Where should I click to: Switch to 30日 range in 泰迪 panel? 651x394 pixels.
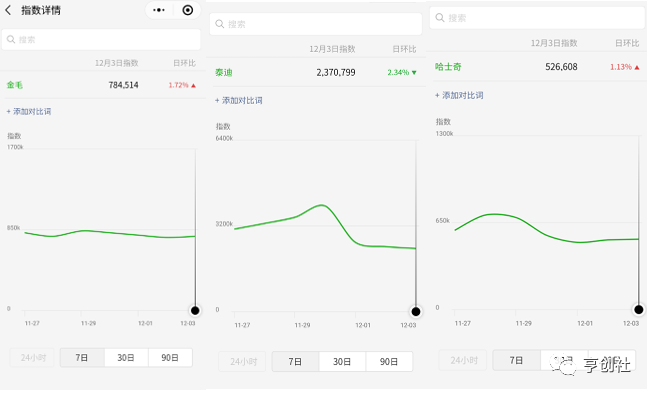(342, 362)
